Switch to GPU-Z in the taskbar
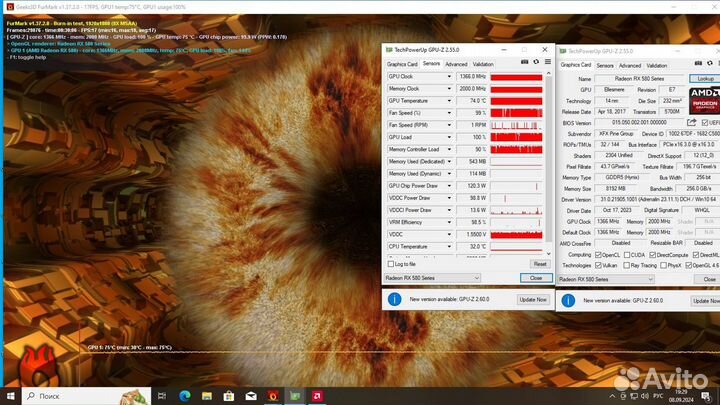720x405 pixels. pyautogui.click(x=295, y=396)
